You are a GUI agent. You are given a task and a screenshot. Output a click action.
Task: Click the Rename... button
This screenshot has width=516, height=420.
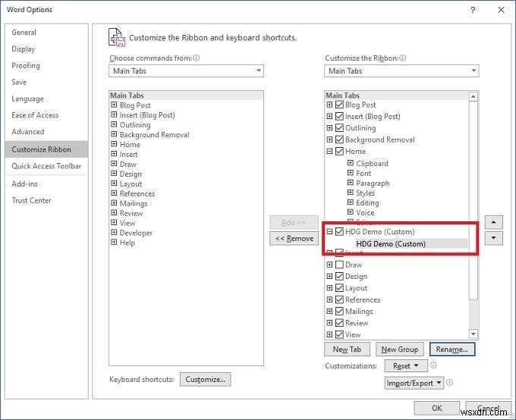[452, 349]
